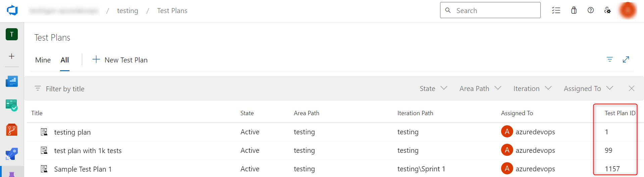644x177 pixels.
Task: Click the New Test Plan button
Action: coord(120,60)
